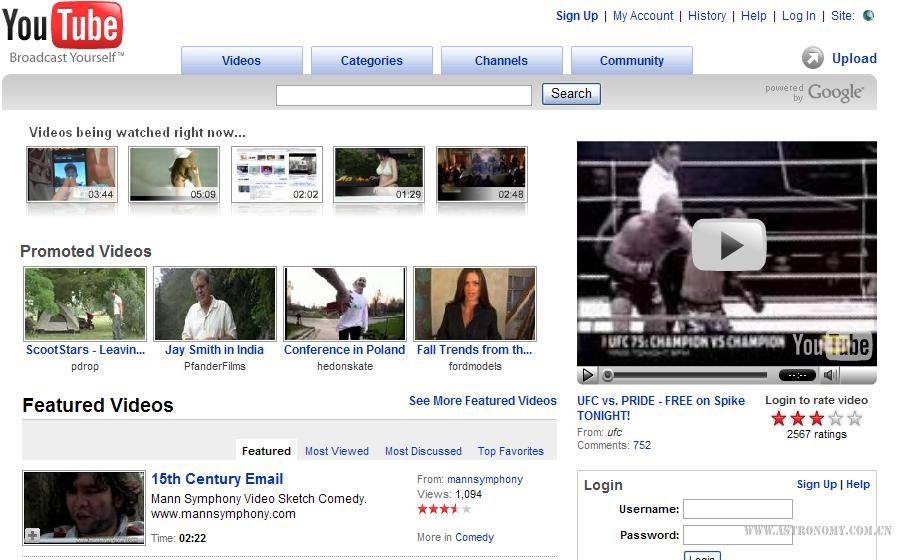Viewport: 897px width, 560px height.
Task: Open ufc uploader link
Action: coord(614,432)
